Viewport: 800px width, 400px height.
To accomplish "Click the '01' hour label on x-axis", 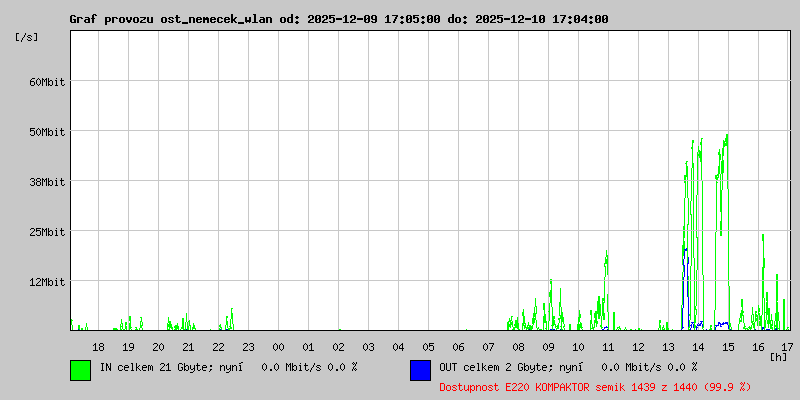I will 308,347.
